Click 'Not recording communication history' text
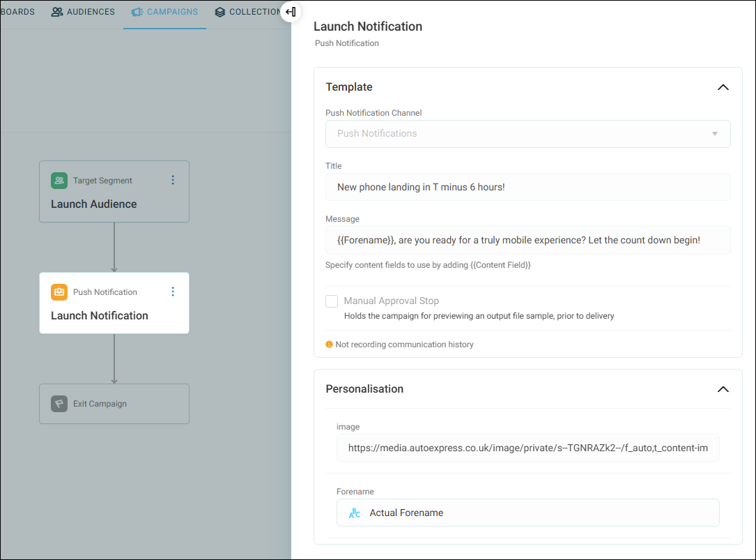This screenshot has width=756, height=560. 405,345
